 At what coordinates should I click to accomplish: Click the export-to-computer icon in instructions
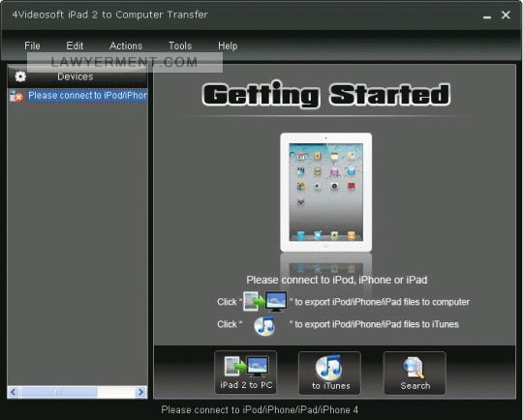point(265,301)
